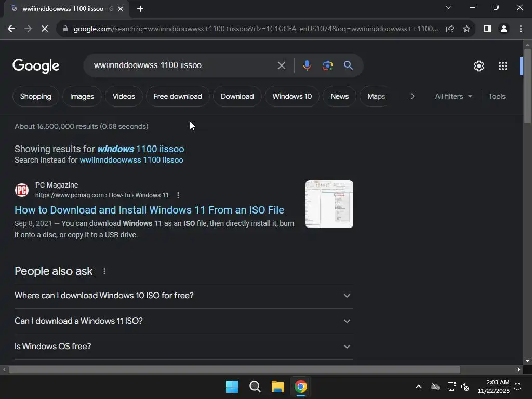Open a new browser tab
The height and width of the screenshot is (399, 532).
pyautogui.click(x=140, y=9)
